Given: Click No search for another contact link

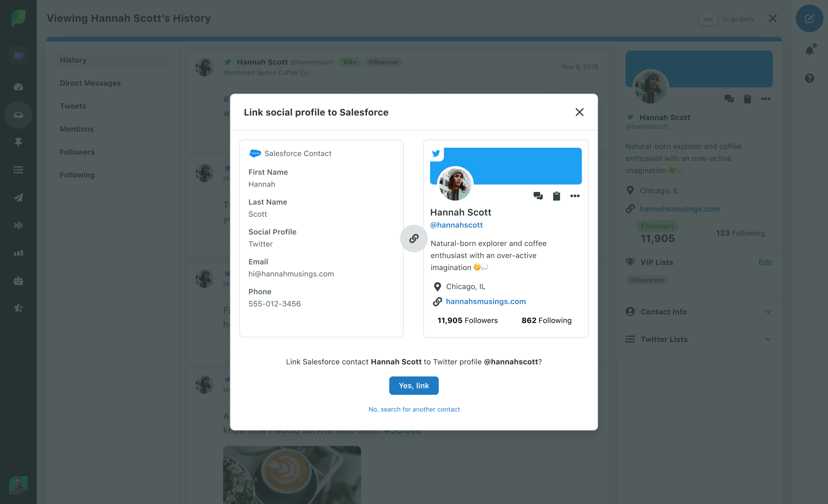Looking at the screenshot, I should 414,408.
